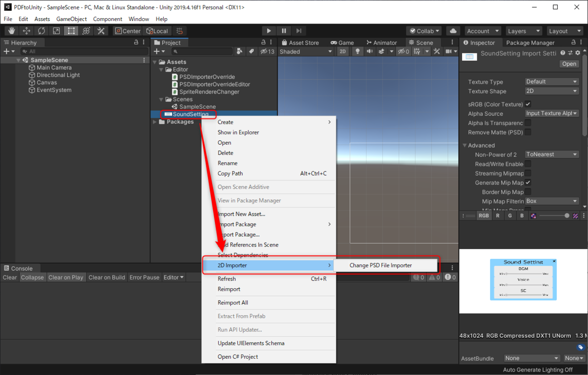Open the Layers dropdown

pyautogui.click(x=524, y=31)
